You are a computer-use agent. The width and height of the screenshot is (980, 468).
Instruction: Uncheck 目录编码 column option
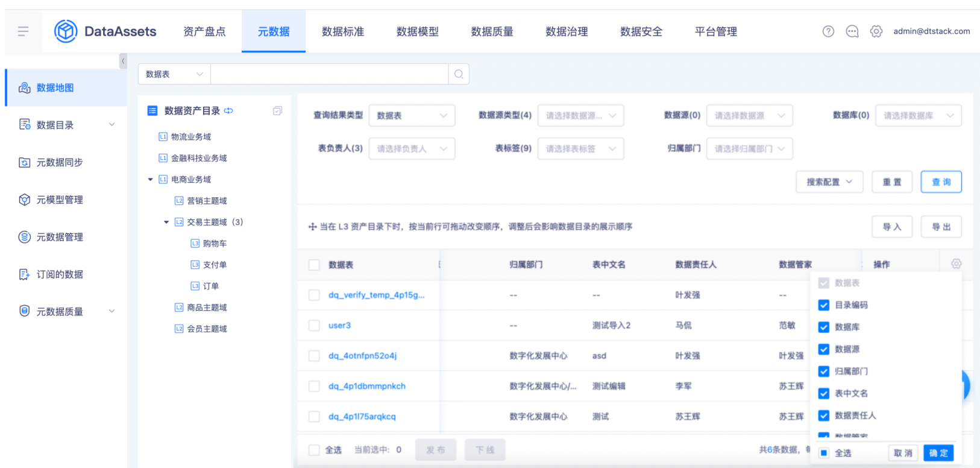point(824,305)
